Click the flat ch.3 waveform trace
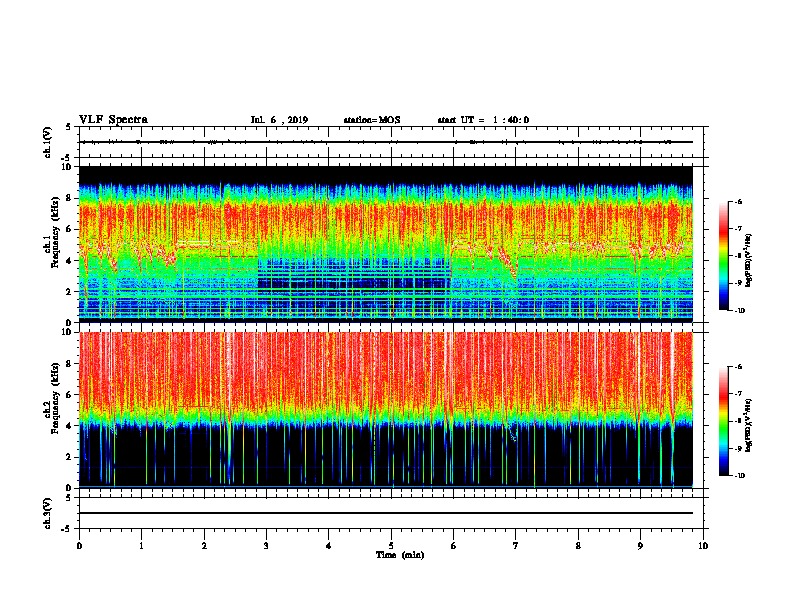Screen dimensions: 792x612 [386, 513]
